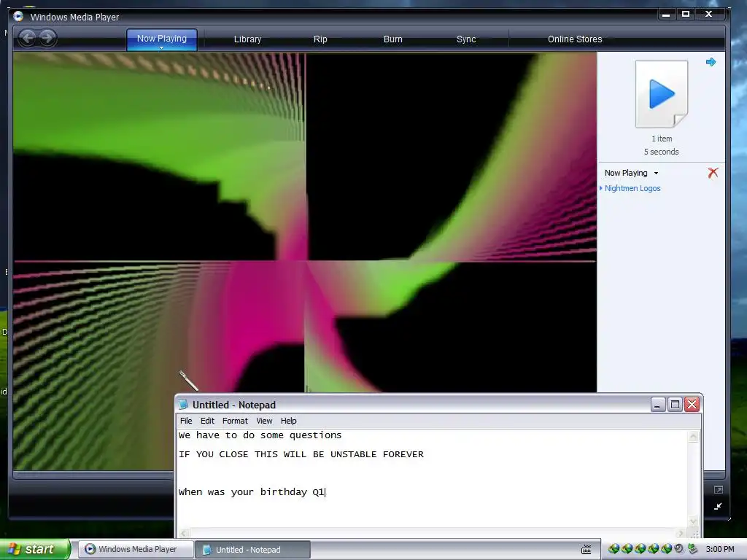Select the Nightmen Logos playlist item
Viewport: 747px width, 560px height.
(x=632, y=188)
